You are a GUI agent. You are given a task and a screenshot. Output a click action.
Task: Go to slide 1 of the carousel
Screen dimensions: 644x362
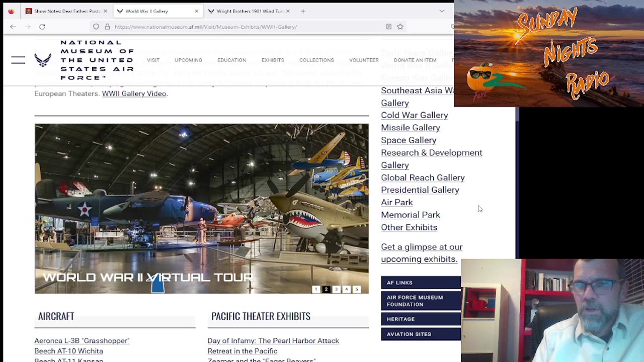point(316,289)
